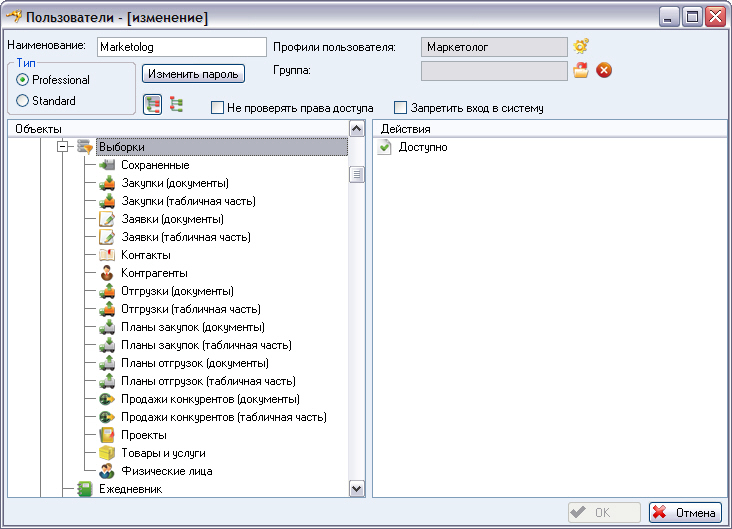Click the objects list scrollbar thumb
Screen dimensions: 732x529
357,175
